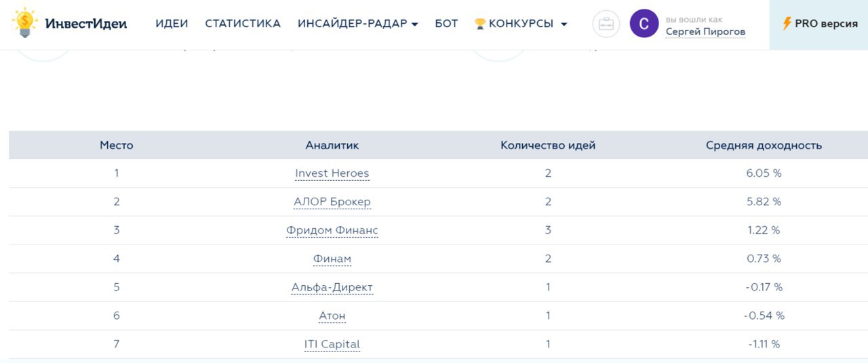The image size is (868, 363).
Task: Click the Атон analyst link
Action: tap(332, 316)
